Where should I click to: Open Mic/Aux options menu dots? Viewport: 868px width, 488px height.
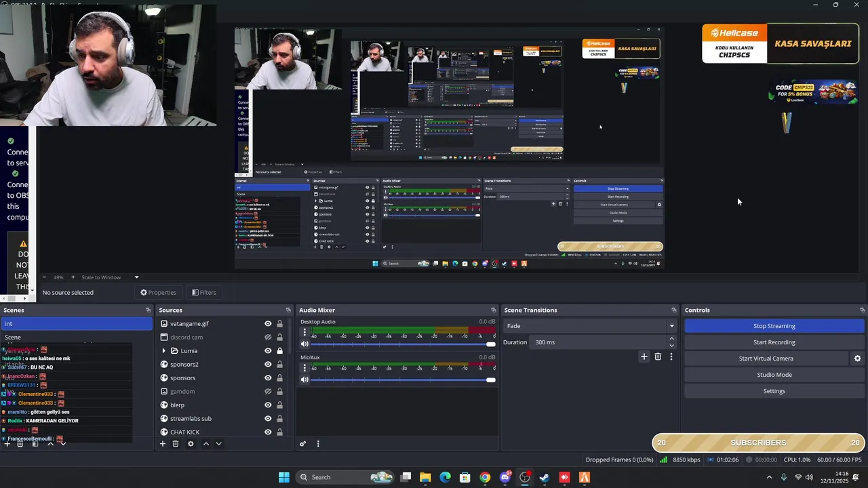304,367
